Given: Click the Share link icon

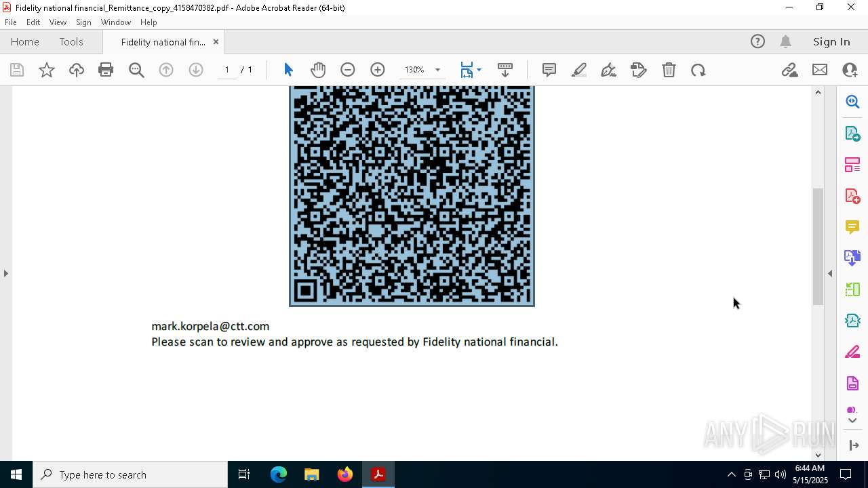Looking at the screenshot, I should pyautogui.click(x=790, y=70).
